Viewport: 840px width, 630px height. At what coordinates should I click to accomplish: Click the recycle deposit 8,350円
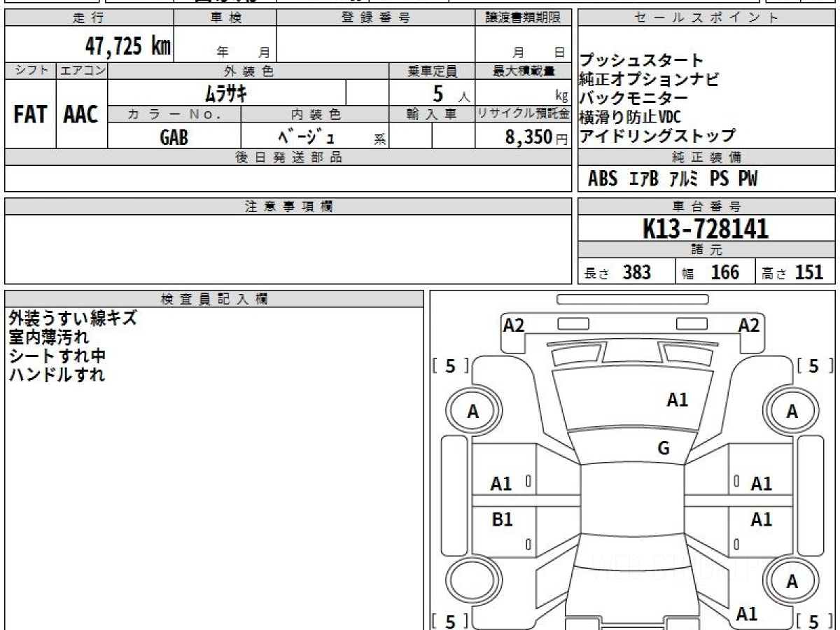point(537,137)
